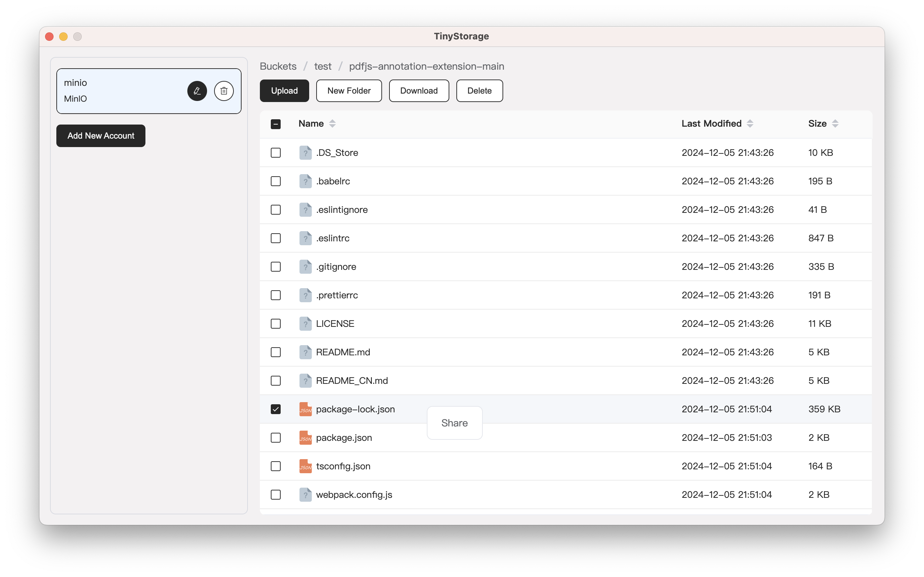Click the trash icon to delete the minio account
This screenshot has height=577, width=924.
coord(224,91)
